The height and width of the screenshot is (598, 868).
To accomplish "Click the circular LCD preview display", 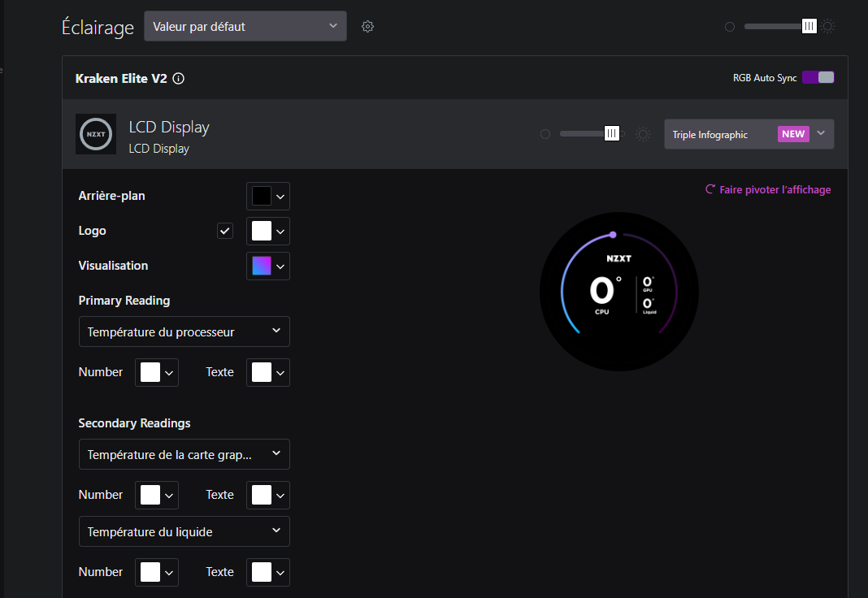I will [x=618, y=292].
